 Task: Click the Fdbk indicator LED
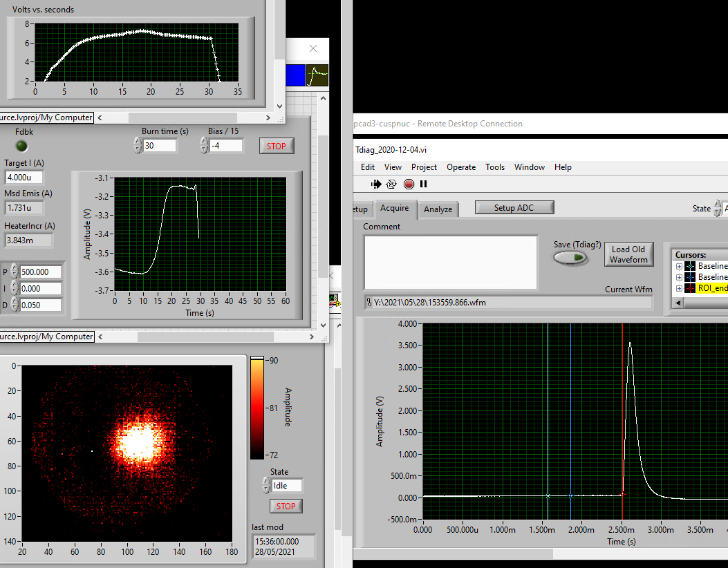22,146
